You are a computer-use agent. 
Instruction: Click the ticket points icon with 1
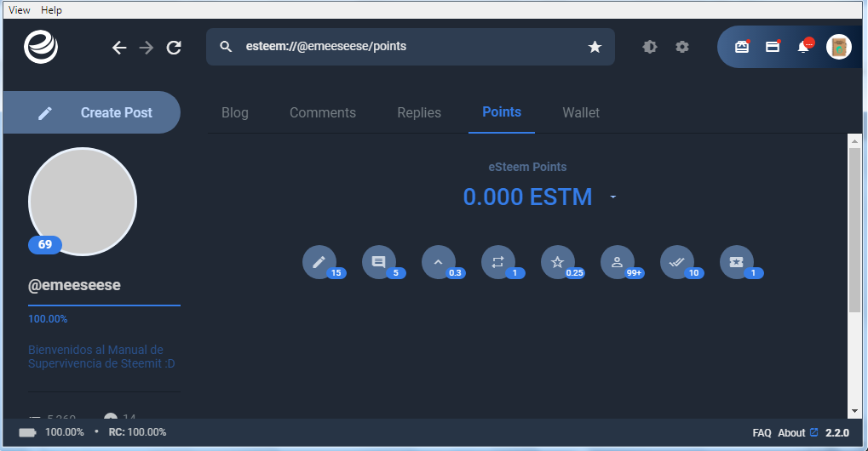(x=737, y=262)
